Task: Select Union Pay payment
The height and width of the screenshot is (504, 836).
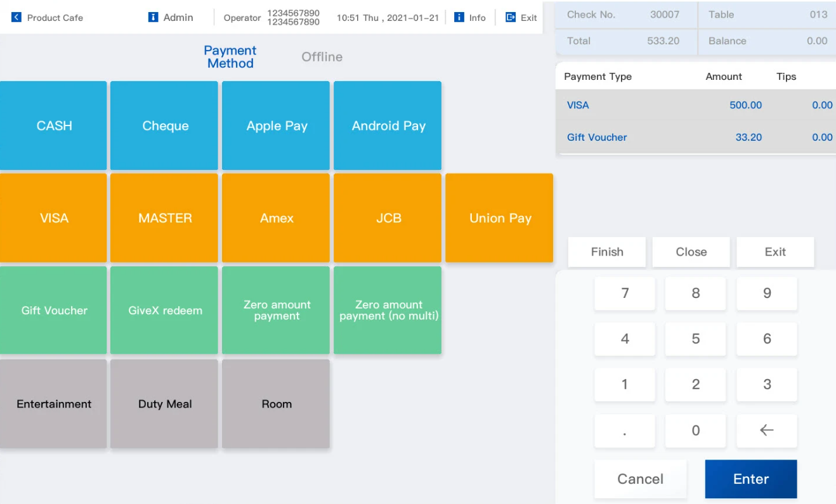Action: pyautogui.click(x=500, y=218)
